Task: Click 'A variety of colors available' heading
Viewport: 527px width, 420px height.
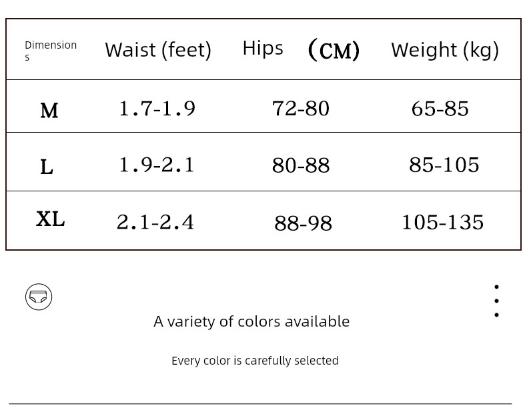Action: pos(251,321)
